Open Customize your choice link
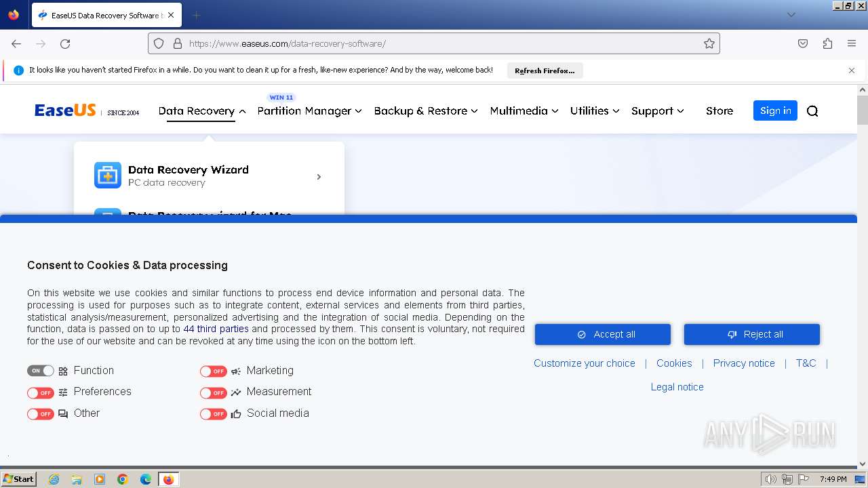Viewport: 868px width, 488px height. 585,363
